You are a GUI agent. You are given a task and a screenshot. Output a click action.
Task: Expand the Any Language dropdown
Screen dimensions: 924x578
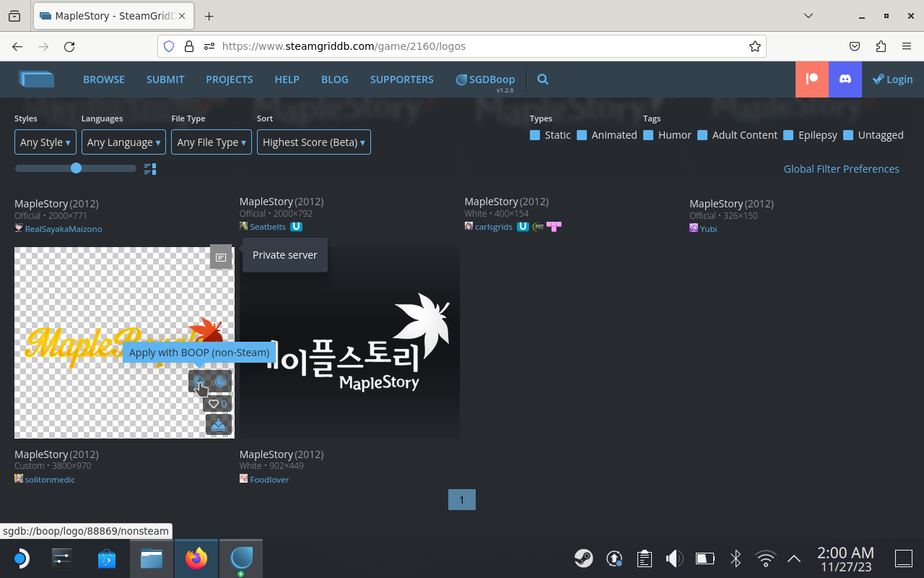(123, 142)
